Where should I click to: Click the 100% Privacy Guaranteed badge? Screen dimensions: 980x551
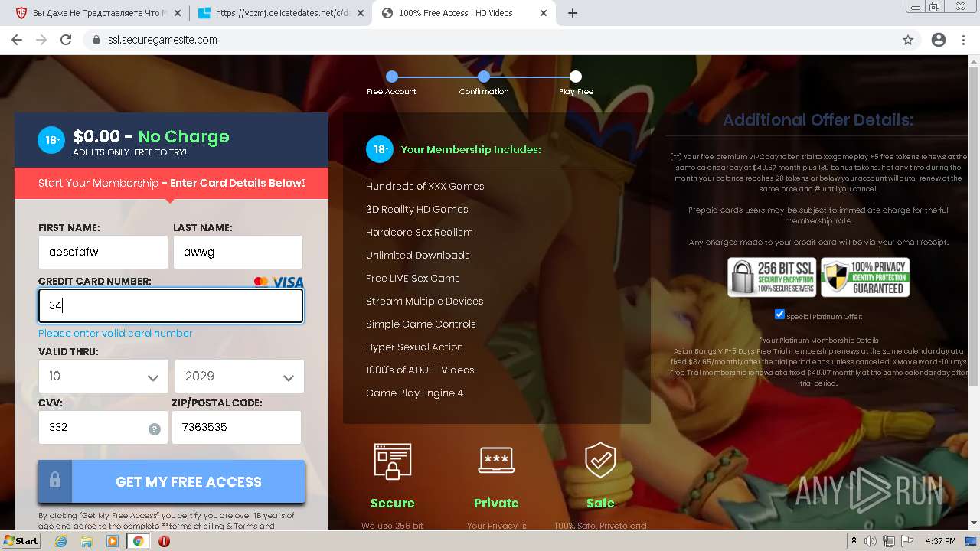tap(865, 277)
